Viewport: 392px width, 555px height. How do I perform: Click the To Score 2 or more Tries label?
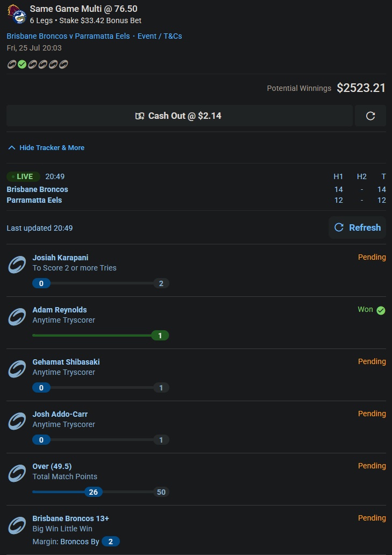[x=74, y=268]
